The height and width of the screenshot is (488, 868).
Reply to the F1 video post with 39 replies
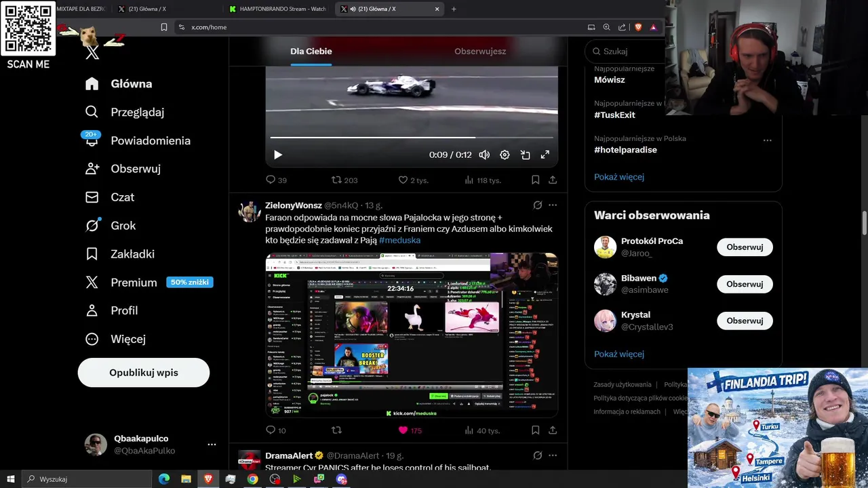(x=276, y=180)
